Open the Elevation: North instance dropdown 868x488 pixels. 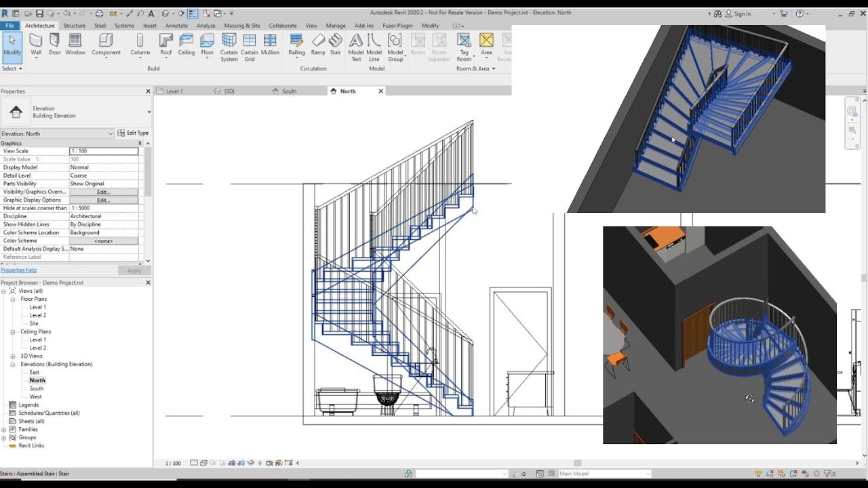pos(58,134)
